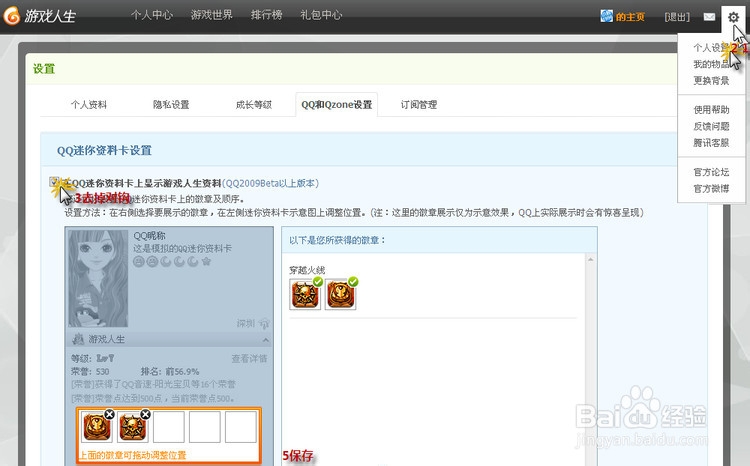Image resolution: width=750 pixels, height=466 pixels.
Task: Choose 反馈问题 from the gear menu
Action: pos(711,126)
